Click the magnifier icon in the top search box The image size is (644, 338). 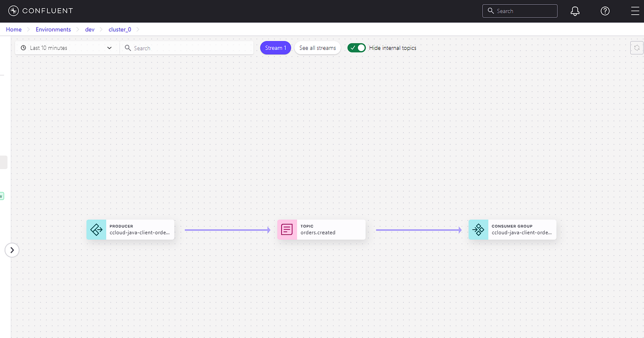click(490, 11)
